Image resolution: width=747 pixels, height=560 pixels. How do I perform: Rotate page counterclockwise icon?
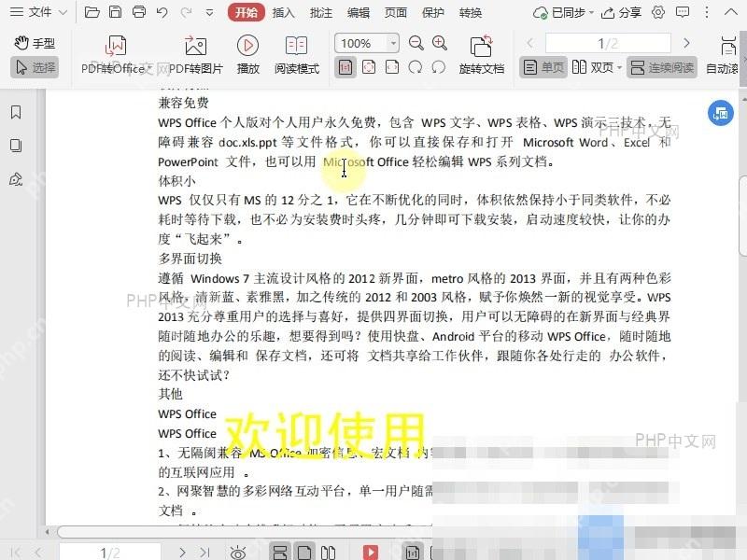439,67
